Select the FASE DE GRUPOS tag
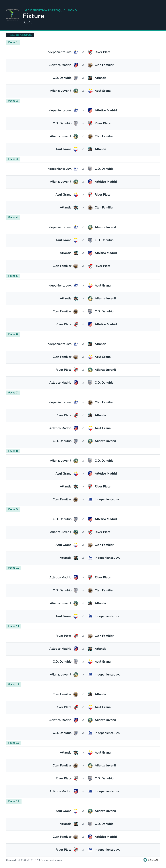 pyautogui.click(x=20, y=35)
